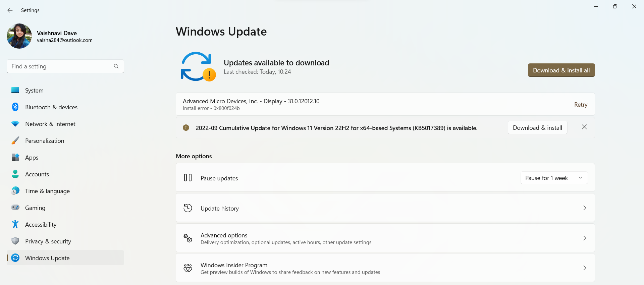Open Windows Insider Program chevron
Viewport: 644px width, 285px height.
[584, 268]
